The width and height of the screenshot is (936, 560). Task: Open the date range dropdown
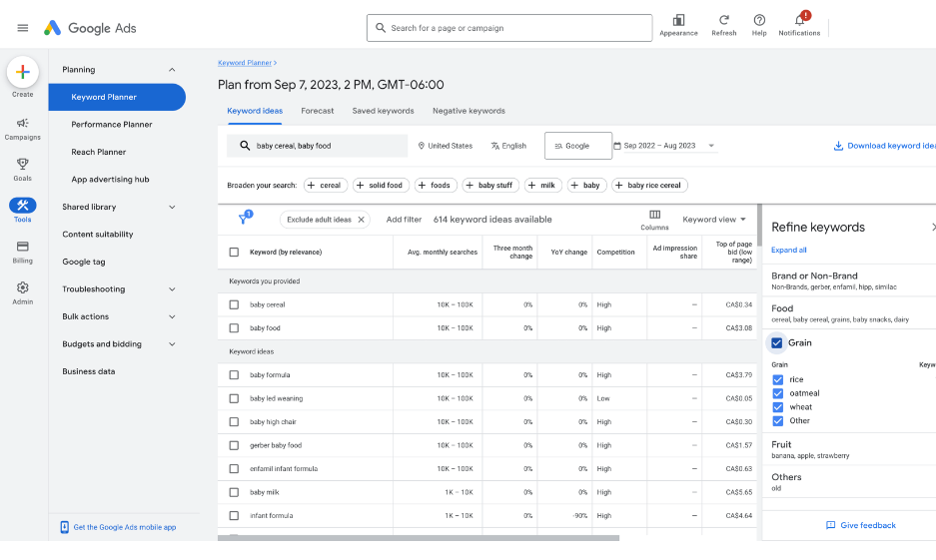click(x=665, y=146)
